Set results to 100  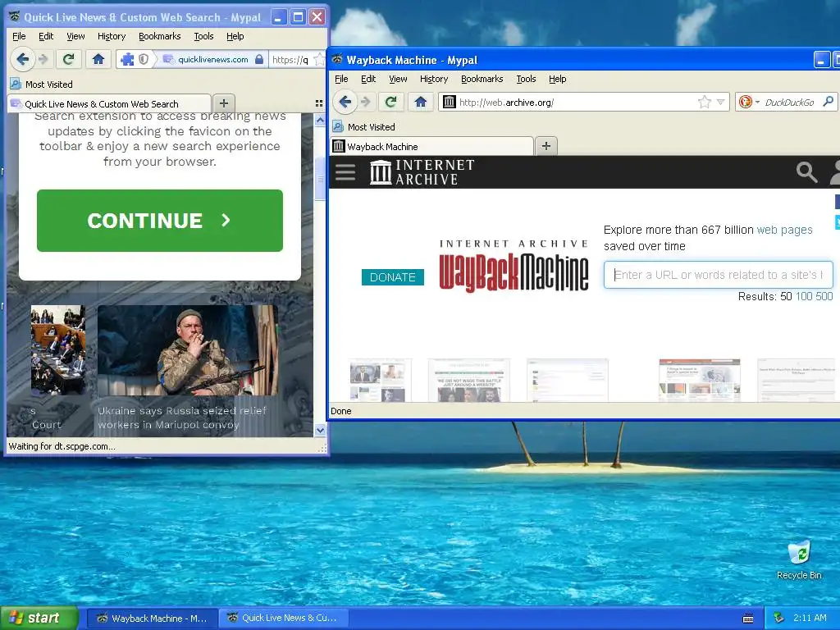[804, 296]
